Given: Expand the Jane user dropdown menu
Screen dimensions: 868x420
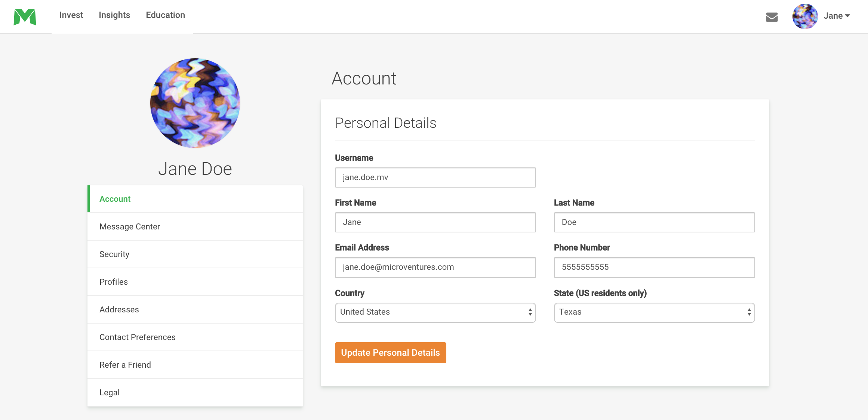Looking at the screenshot, I should click(837, 16).
